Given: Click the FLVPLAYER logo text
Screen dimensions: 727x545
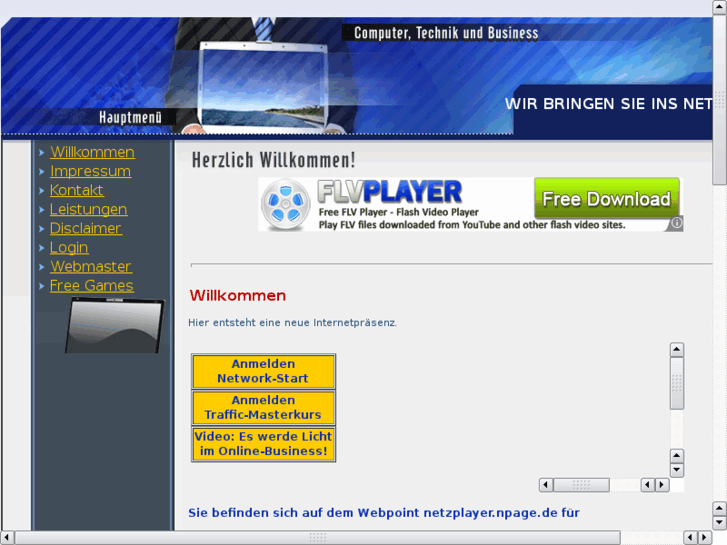Looking at the screenshot, I should [x=389, y=191].
